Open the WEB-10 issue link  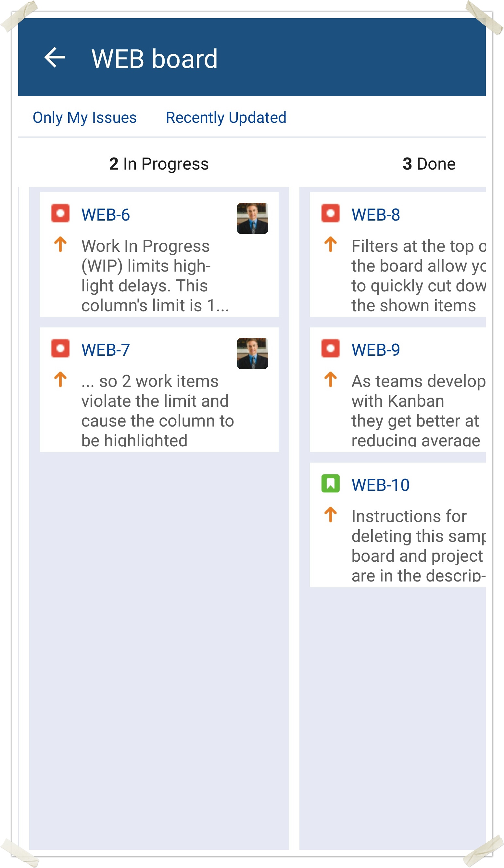[x=380, y=485]
